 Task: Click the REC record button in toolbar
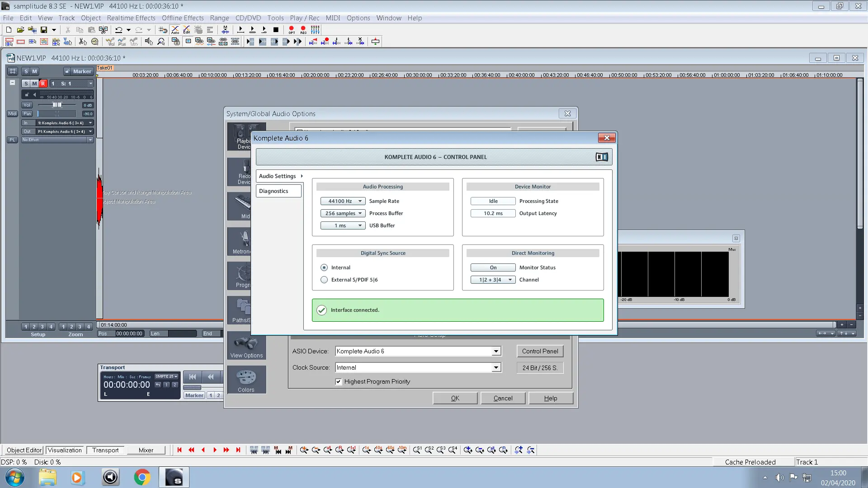point(303,30)
